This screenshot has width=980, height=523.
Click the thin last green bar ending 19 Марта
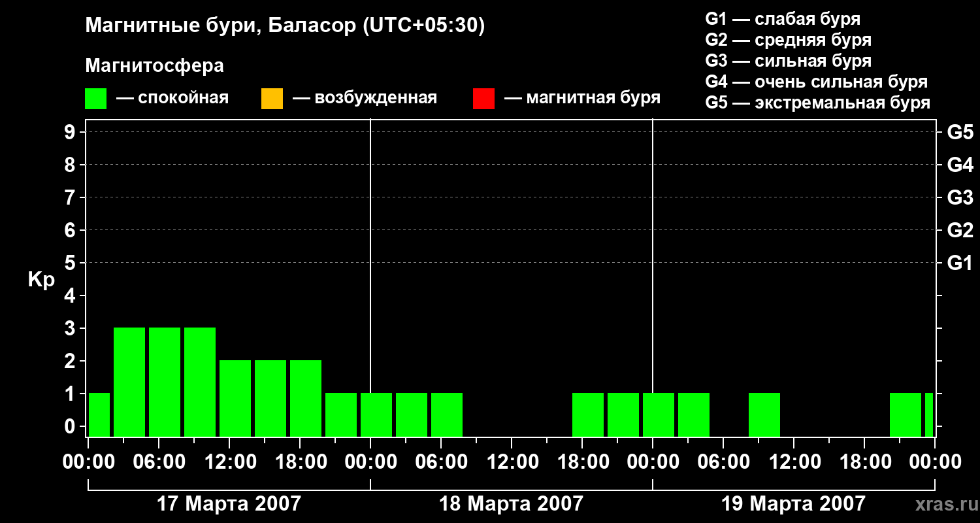[929, 414]
